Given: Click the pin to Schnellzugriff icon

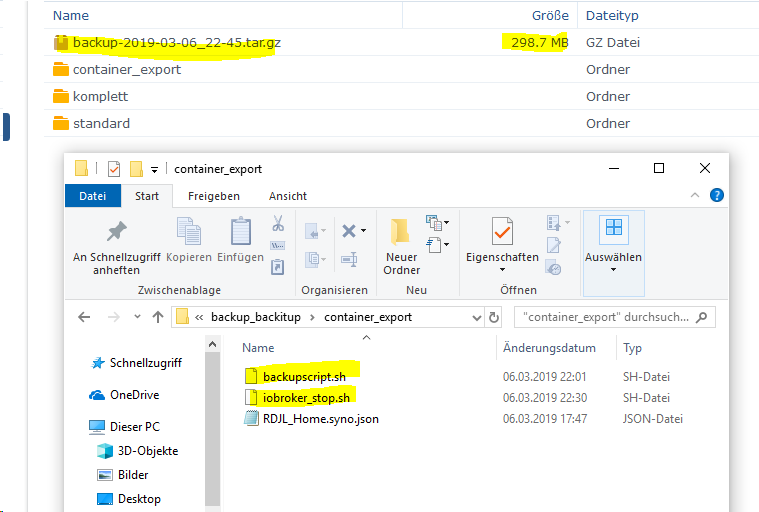Looking at the screenshot, I should coord(117,231).
